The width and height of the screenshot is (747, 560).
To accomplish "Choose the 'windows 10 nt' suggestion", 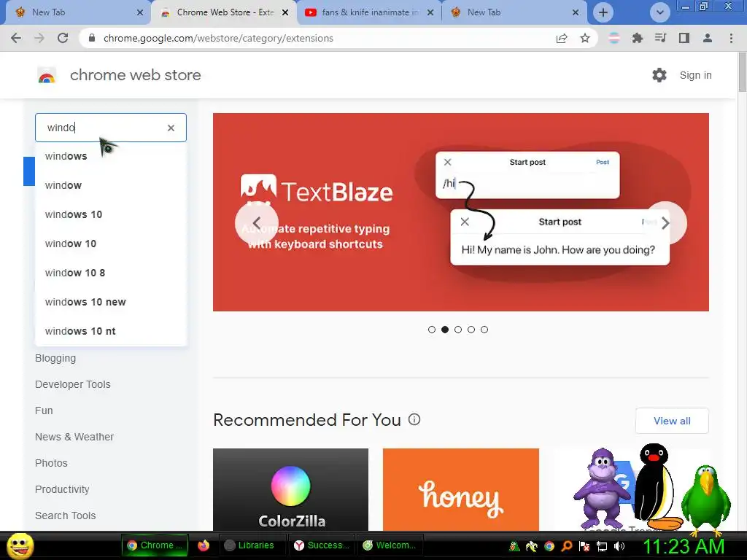I will (111, 331).
